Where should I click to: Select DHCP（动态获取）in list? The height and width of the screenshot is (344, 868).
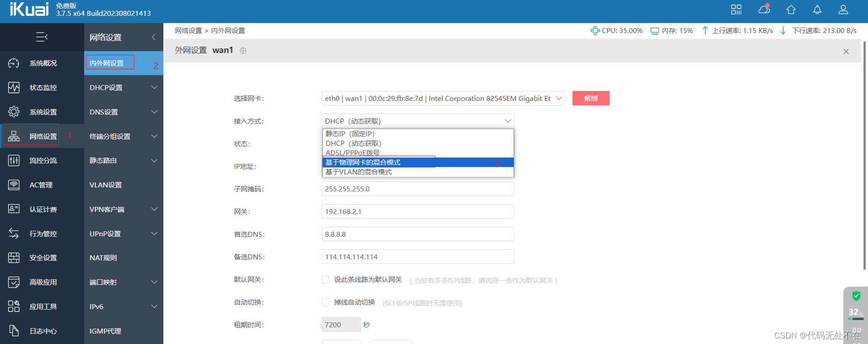(x=418, y=143)
